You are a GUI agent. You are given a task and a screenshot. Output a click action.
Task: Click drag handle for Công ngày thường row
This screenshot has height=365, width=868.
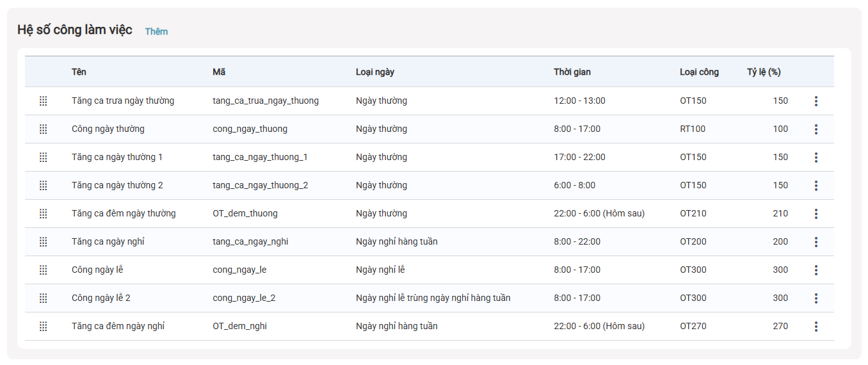click(x=44, y=129)
